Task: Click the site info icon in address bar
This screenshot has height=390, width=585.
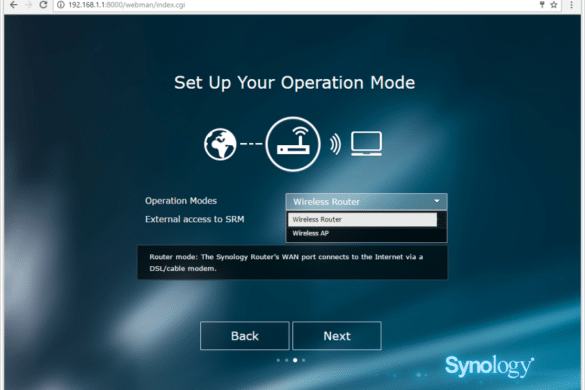Action: (61, 5)
